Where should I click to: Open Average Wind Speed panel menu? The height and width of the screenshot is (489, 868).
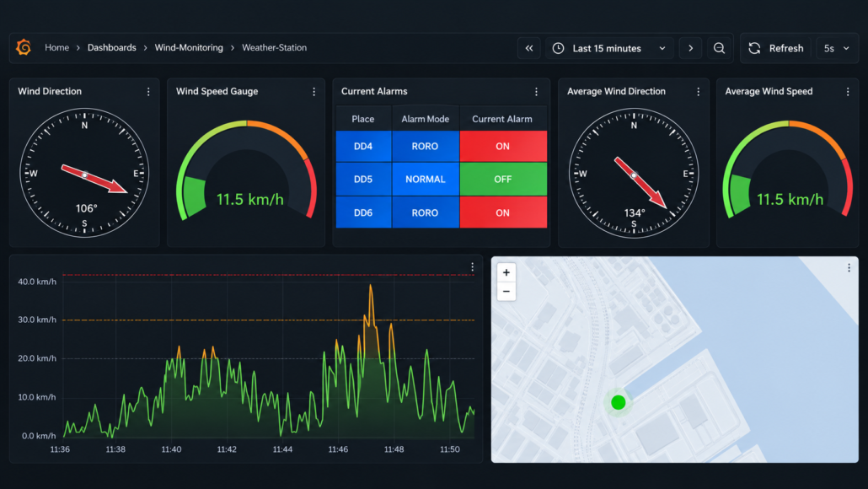(848, 92)
